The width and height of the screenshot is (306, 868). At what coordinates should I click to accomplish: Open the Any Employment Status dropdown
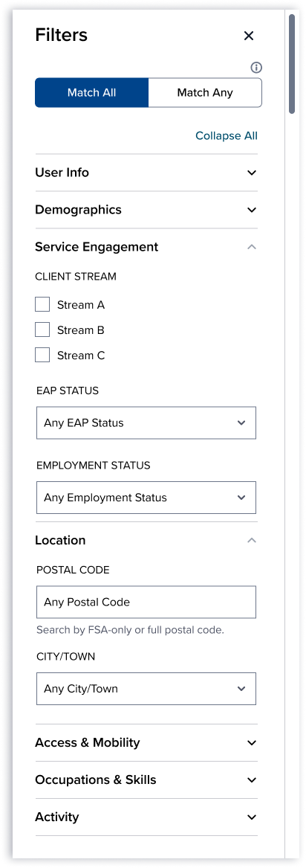pyautogui.click(x=146, y=498)
